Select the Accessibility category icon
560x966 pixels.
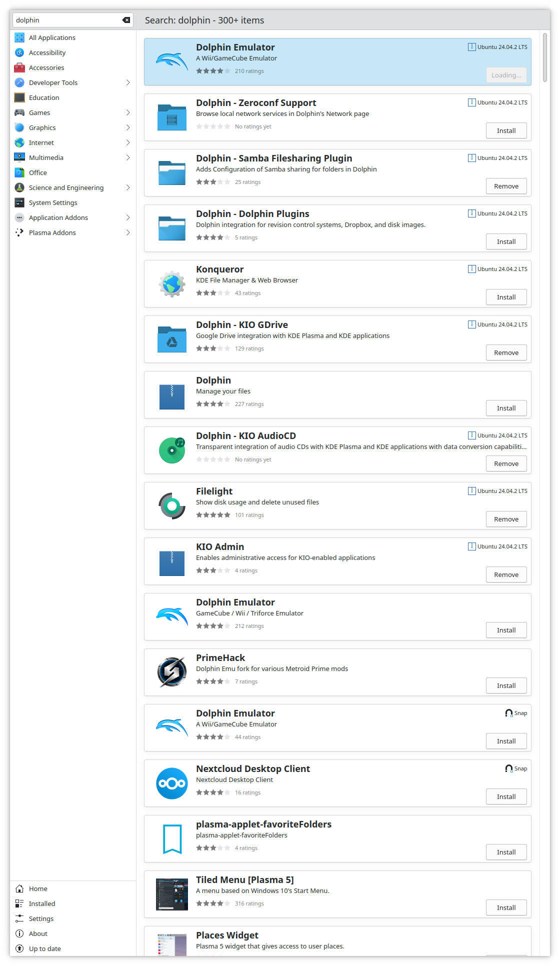pyautogui.click(x=19, y=52)
